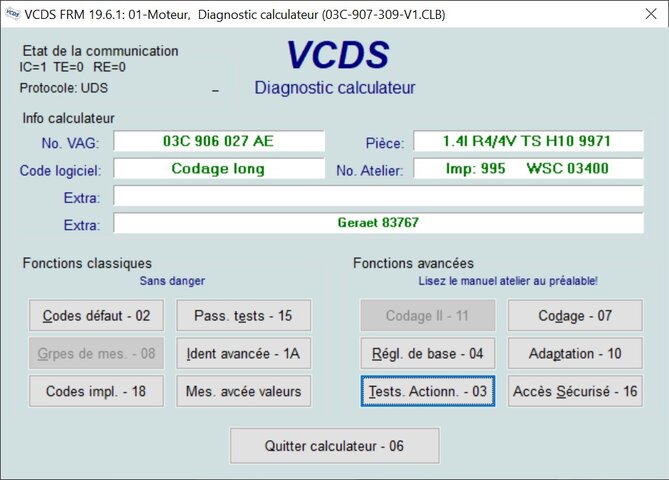Click the Grpes de mes. - 08 button
Screen dimensions: 669x480
pos(96,353)
